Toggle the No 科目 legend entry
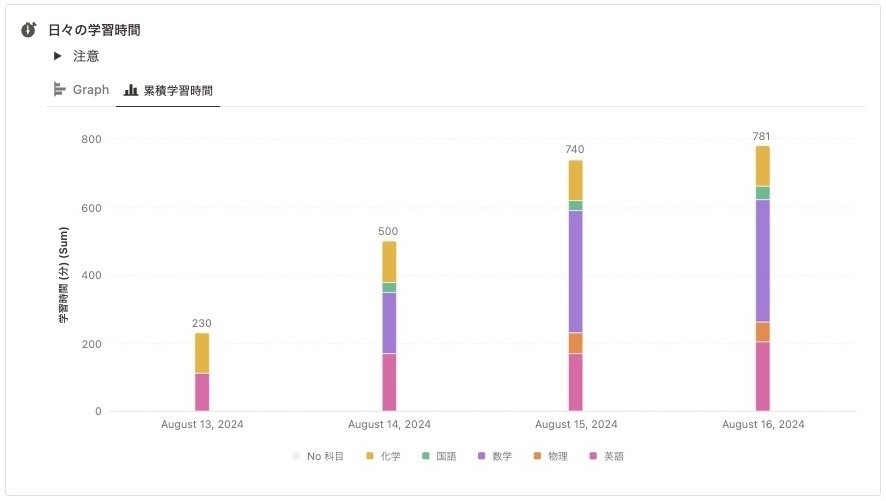 [x=318, y=456]
